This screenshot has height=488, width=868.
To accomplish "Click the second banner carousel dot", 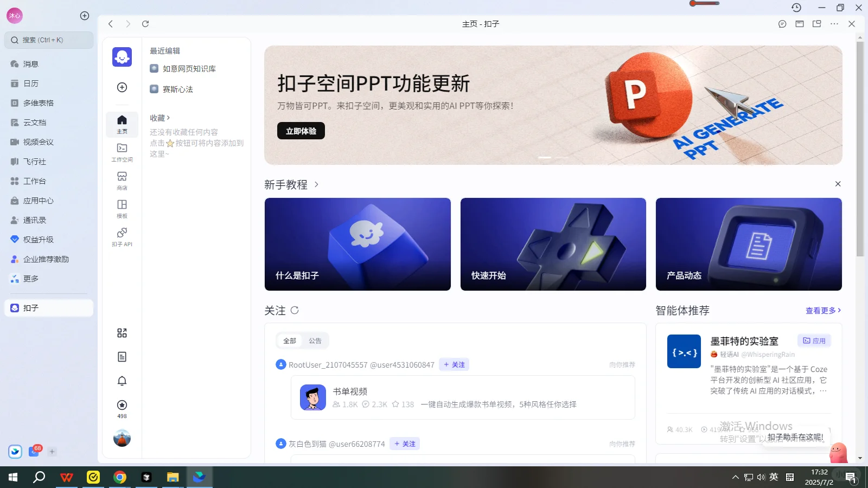I will (x=560, y=157).
